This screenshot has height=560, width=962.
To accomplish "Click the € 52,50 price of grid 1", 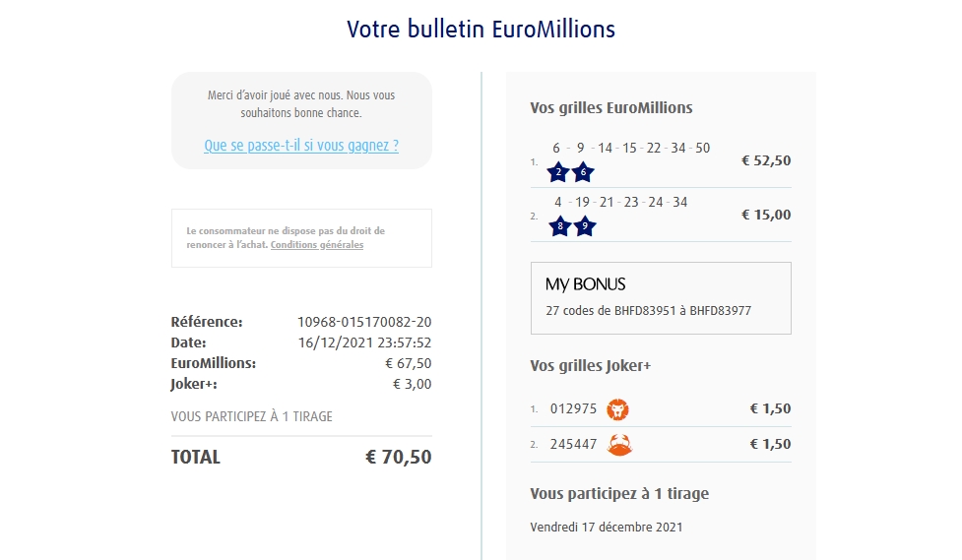I will click(x=766, y=161).
